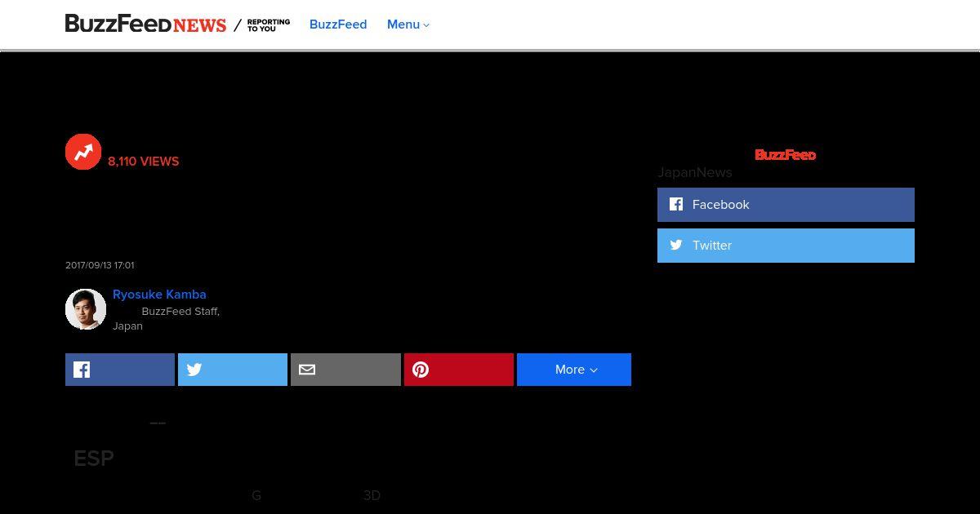Image resolution: width=980 pixels, height=514 pixels.
Task: Click the ESP heading text
Action: [94, 459]
